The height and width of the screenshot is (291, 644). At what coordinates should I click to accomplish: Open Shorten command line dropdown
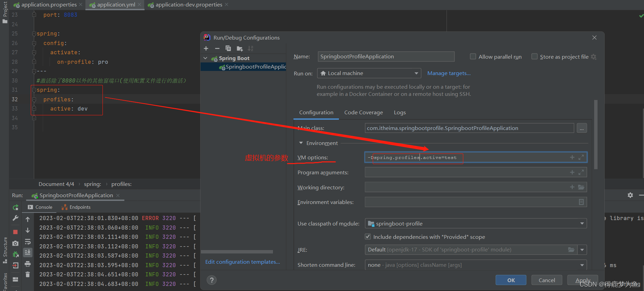point(476,265)
